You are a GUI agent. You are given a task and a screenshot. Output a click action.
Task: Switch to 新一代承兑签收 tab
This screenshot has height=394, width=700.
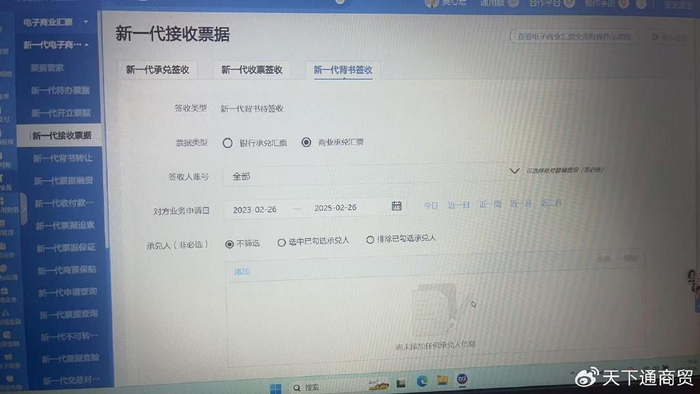pos(158,70)
